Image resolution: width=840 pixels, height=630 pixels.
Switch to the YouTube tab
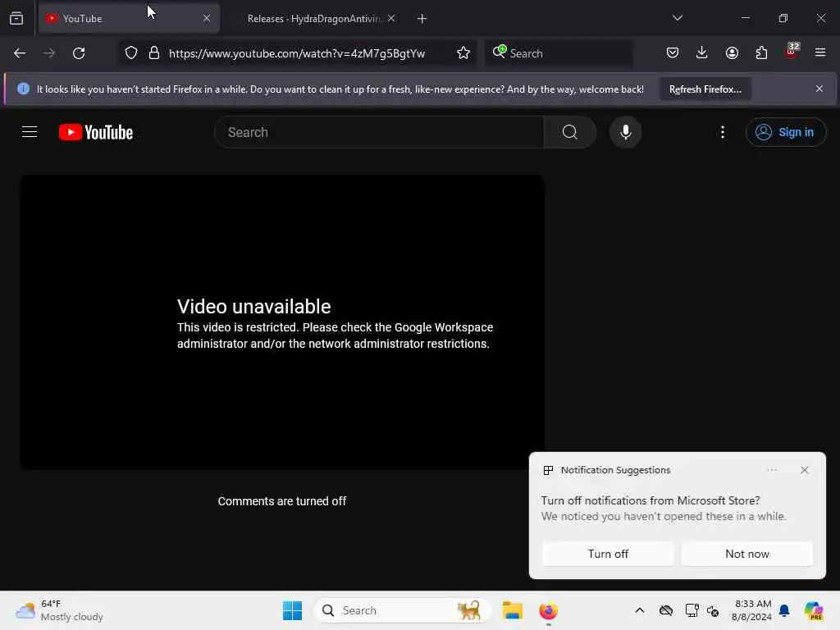129,18
